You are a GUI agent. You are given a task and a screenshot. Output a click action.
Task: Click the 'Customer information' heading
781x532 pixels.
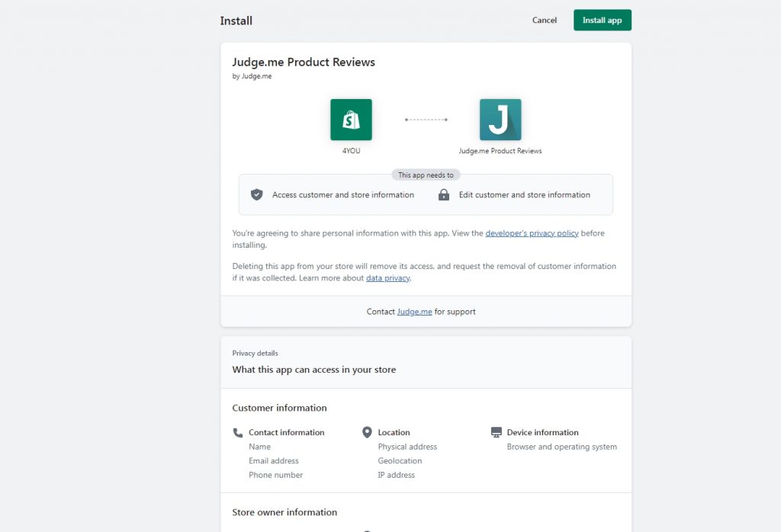tap(279, 408)
